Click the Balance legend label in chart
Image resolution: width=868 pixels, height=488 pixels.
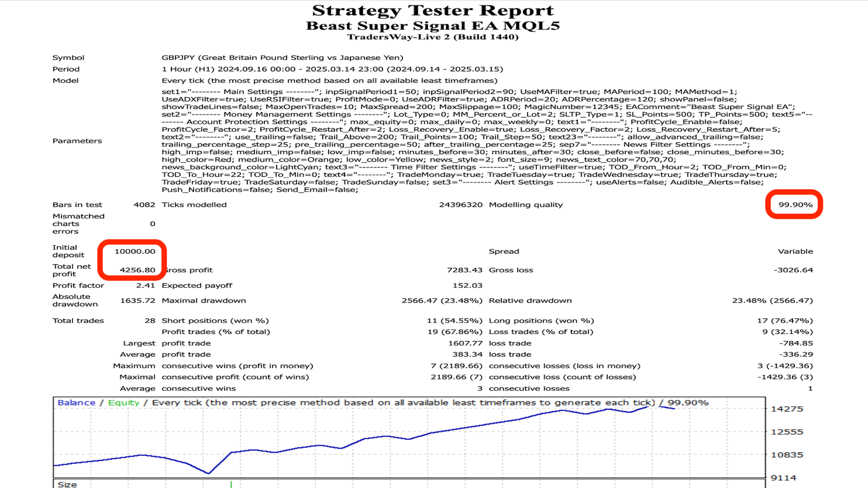[76, 403]
